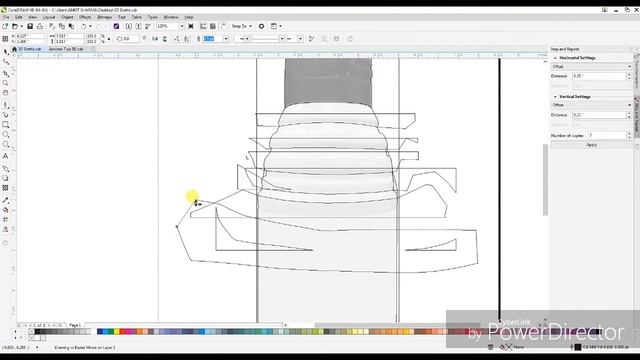Select the no-fill swatch in the palette
This screenshot has width=640, height=360.
click(31, 332)
